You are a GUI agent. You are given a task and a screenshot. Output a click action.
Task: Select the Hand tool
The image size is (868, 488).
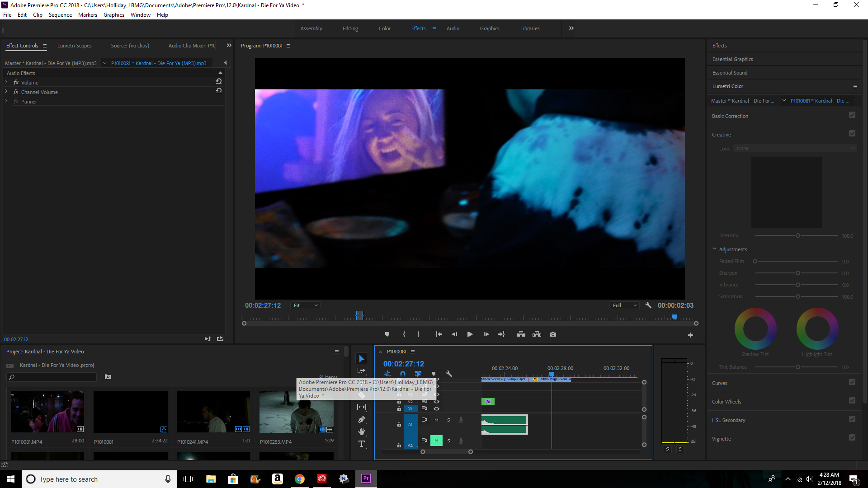[362, 432]
